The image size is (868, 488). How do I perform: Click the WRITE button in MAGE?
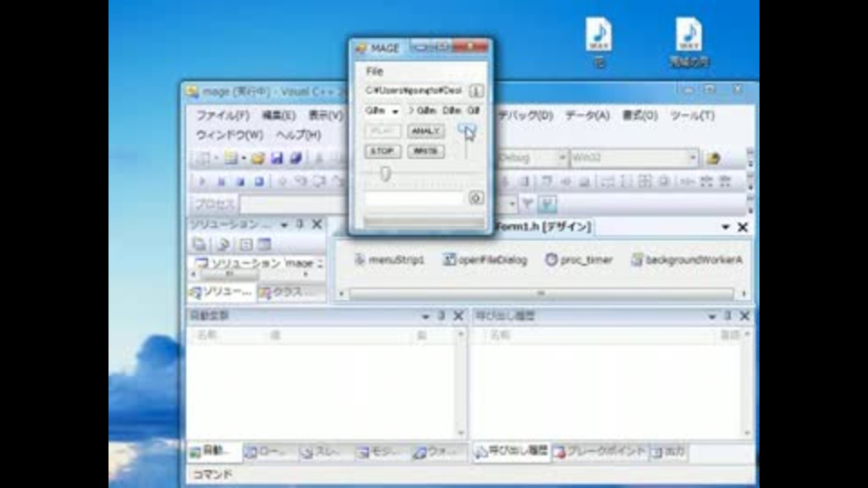click(426, 151)
